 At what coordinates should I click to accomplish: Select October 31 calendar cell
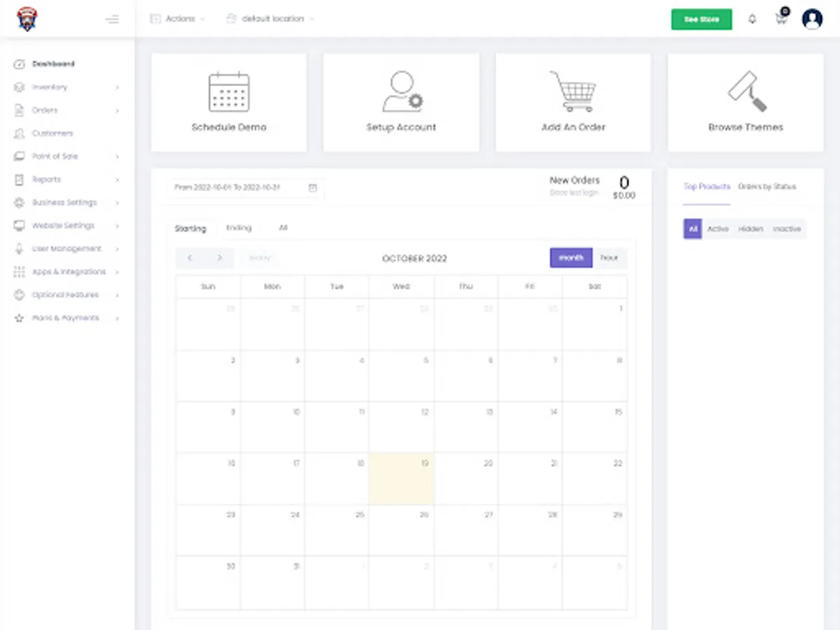point(272,582)
